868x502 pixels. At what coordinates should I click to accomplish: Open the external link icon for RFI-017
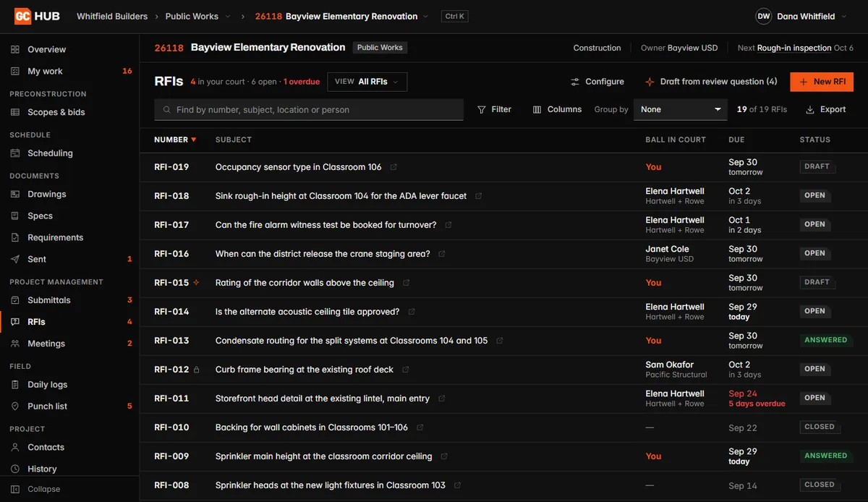click(x=448, y=225)
